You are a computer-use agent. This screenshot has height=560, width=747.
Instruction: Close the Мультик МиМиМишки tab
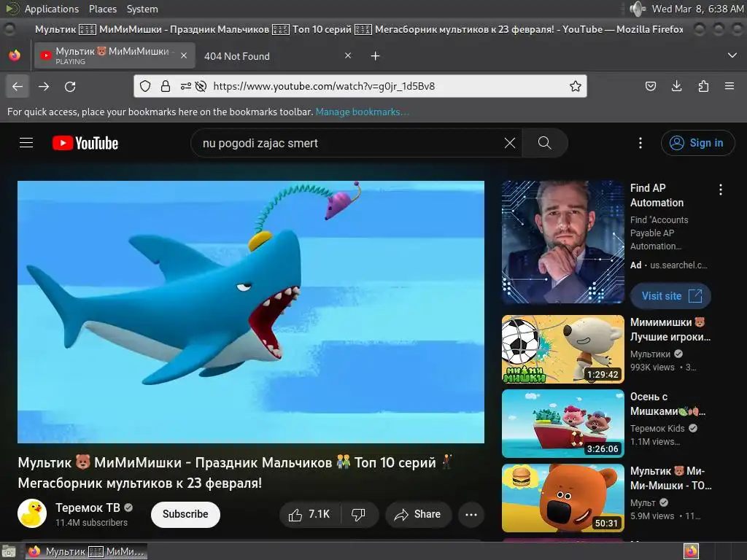184,55
